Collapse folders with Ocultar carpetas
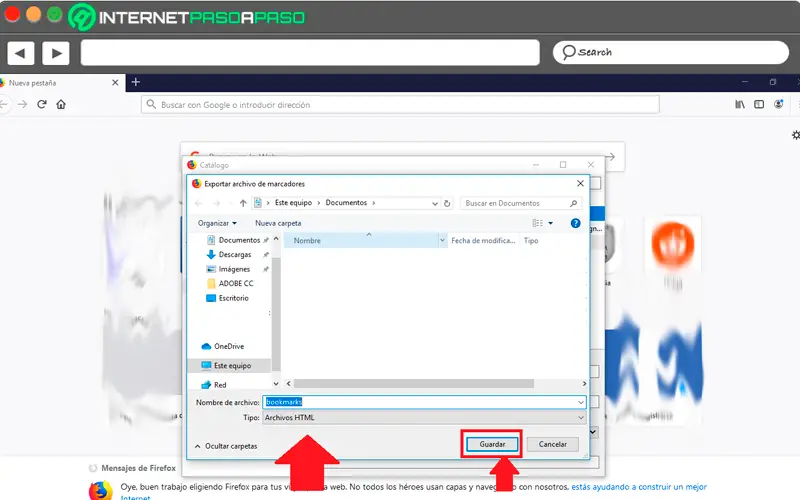 point(226,446)
